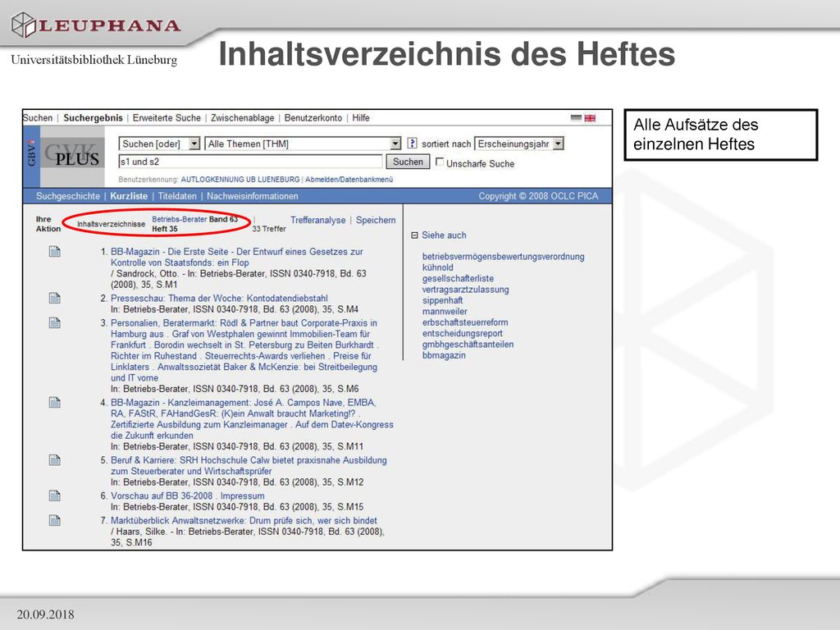This screenshot has width=840, height=630.
Task: Click the Siehe auch heading link
Action: click(x=444, y=235)
